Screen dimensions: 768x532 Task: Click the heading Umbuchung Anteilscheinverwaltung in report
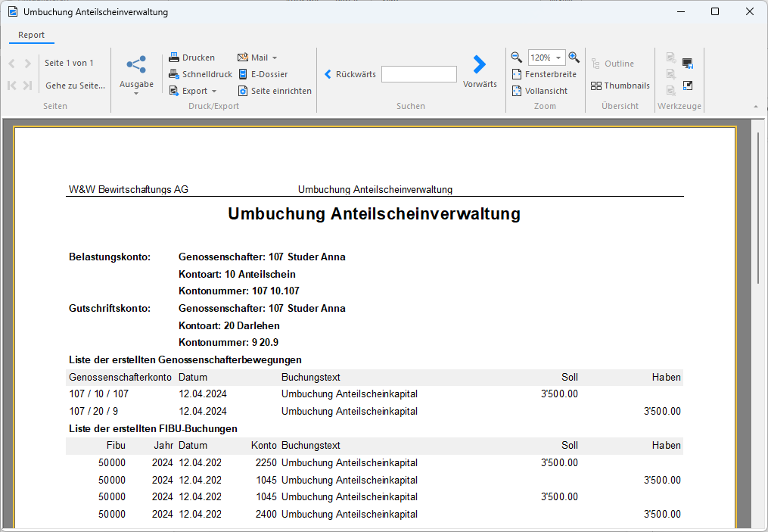(x=375, y=214)
